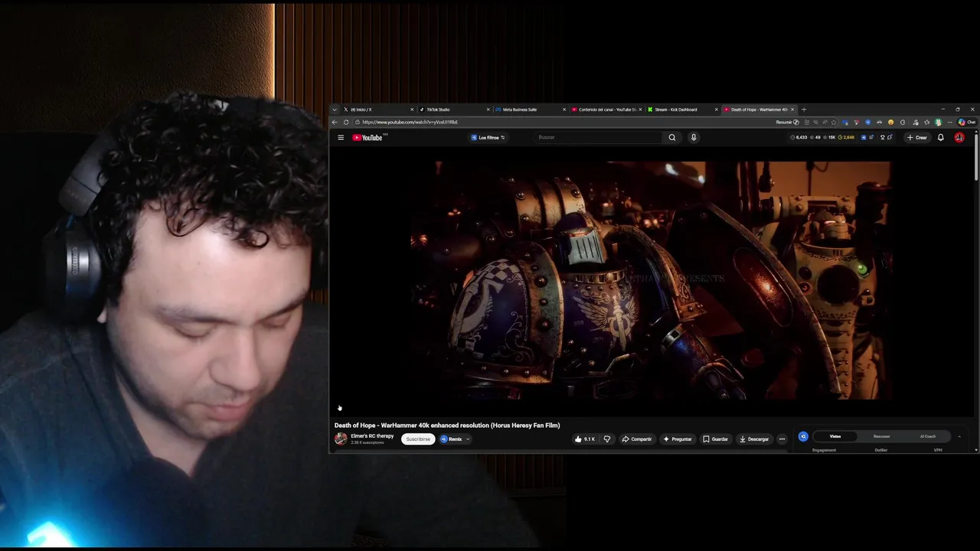Collapse the stats panel with the chevron
Viewport: 980px width, 551px height.
pyautogui.click(x=959, y=436)
